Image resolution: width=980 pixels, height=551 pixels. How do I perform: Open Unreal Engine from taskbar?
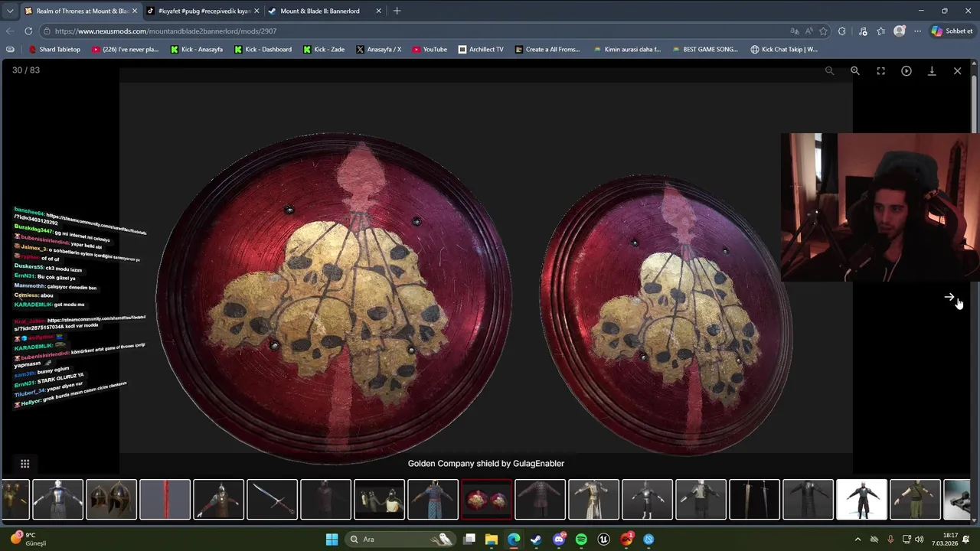coord(604,540)
